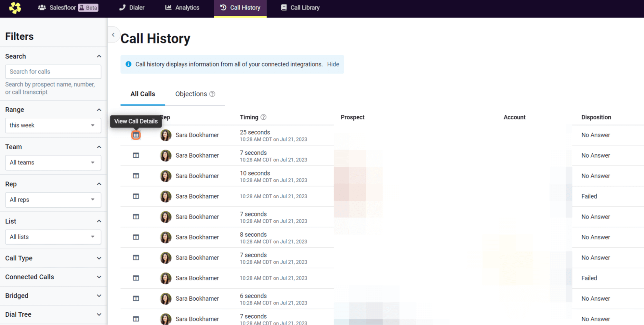644x325 pixels.
Task: Click the Timing column help icon
Action: click(x=263, y=117)
